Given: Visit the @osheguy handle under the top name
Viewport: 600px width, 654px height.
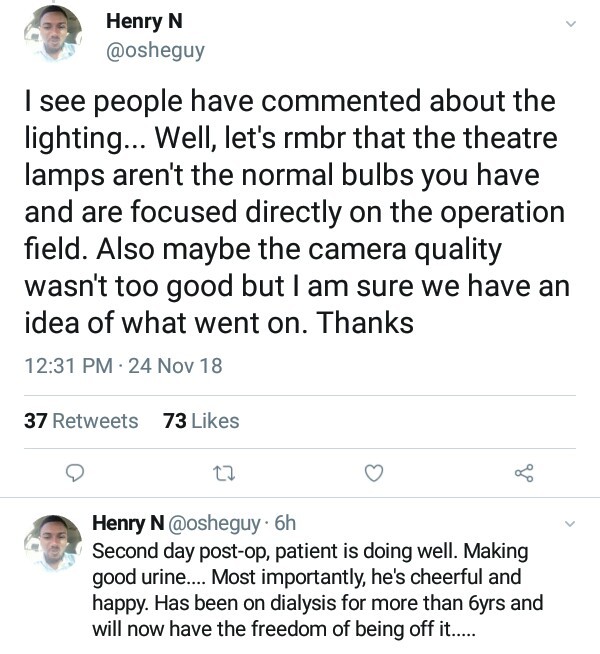Looking at the screenshot, I should (x=155, y=51).
